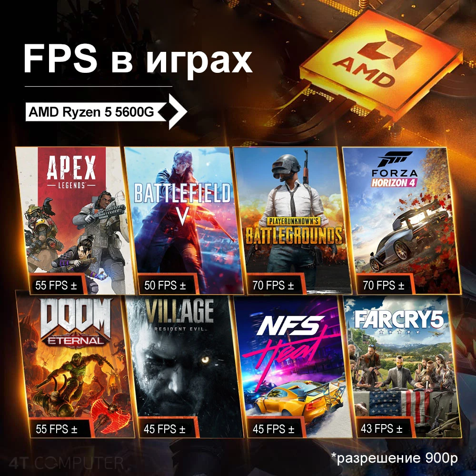Image resolution: width=476 pixels, height=476 pixels.
Task: Click the AMD Ryzen 5 5600G label
Action: point(92,112)
